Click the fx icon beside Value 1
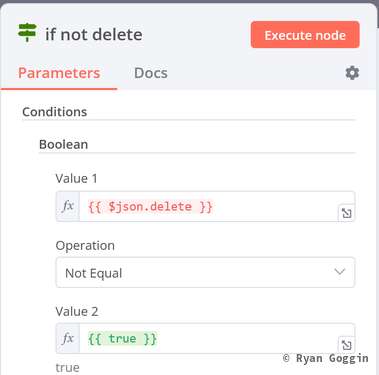 coord(68,206)
